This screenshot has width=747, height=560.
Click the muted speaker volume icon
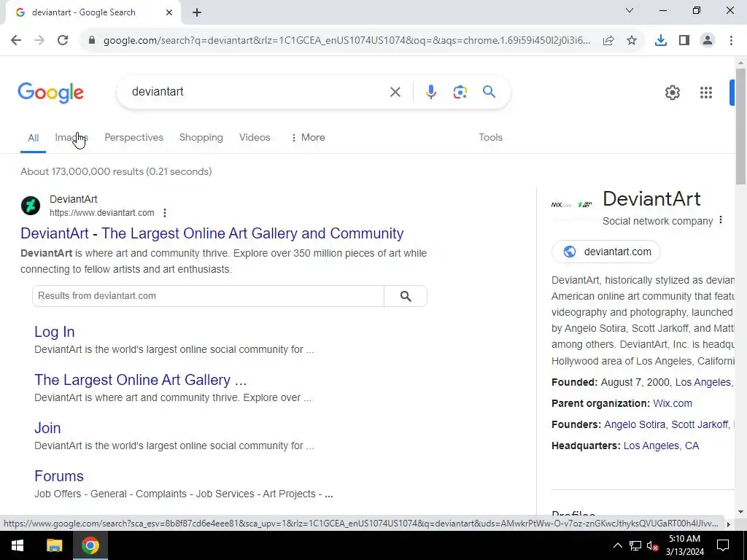coord(653,545)
